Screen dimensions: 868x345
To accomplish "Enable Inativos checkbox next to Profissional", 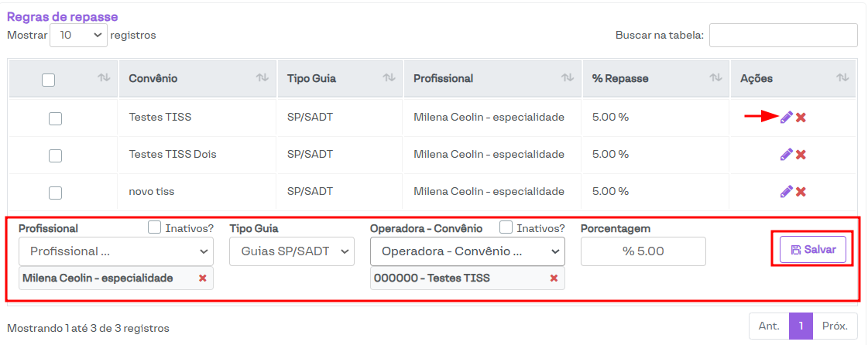I will point(155,228).
